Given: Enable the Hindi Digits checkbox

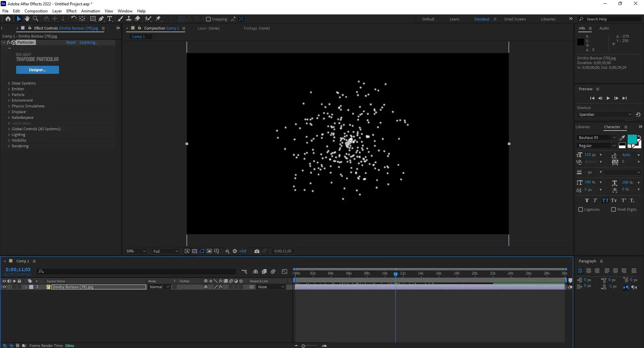Looking at the screenshot, I should 613,209.
